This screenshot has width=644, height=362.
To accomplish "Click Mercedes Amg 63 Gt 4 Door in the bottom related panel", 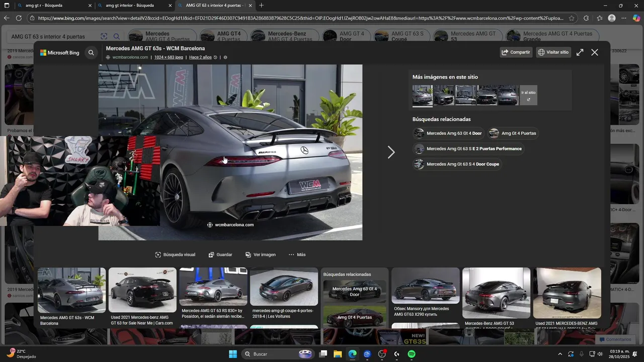I will (355, 292).
